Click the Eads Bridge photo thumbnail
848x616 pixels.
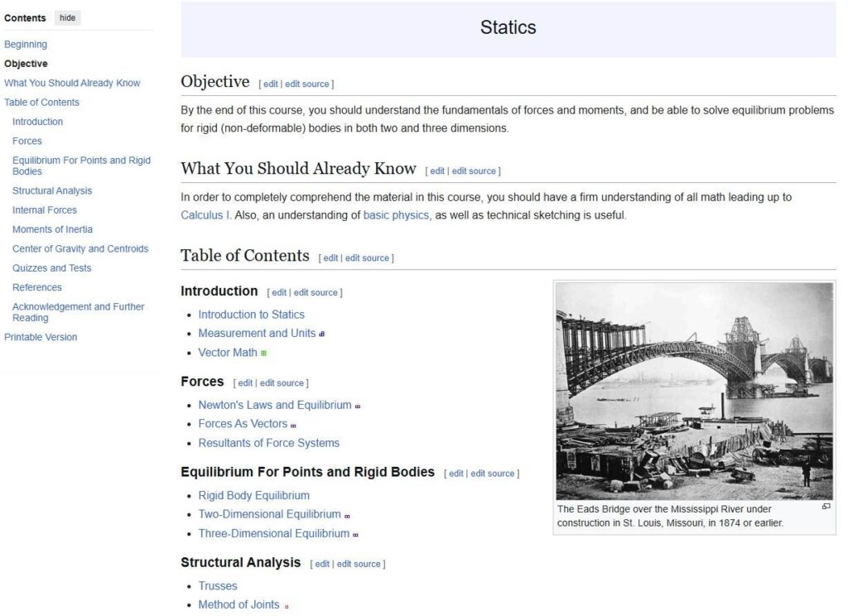coord(696,389)
